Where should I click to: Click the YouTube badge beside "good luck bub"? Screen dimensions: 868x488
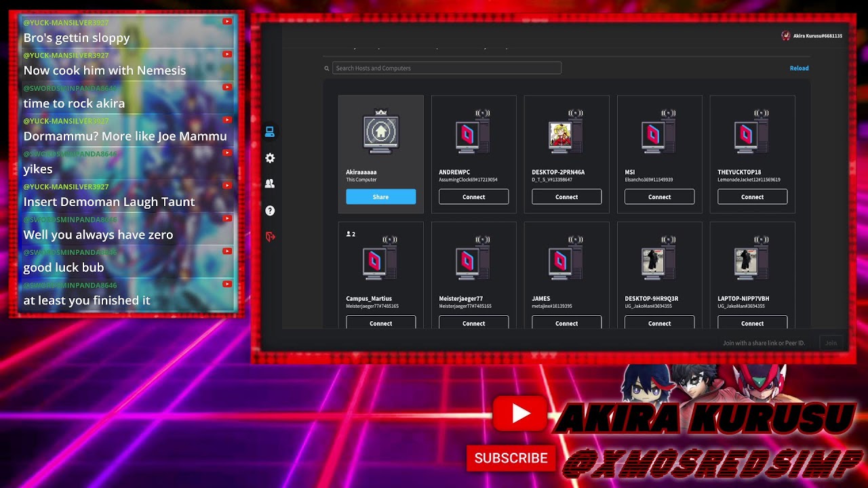(x=227, y=251)
